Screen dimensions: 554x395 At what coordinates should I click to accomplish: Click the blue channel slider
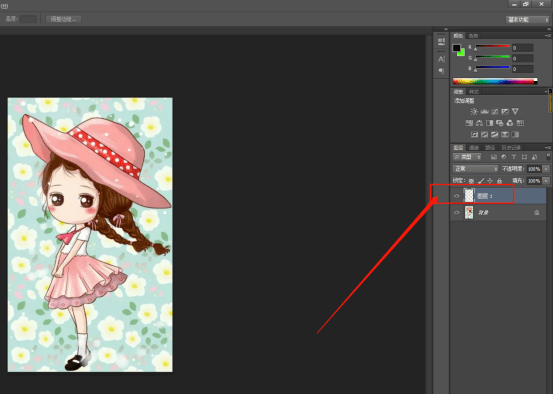[492, 67]
